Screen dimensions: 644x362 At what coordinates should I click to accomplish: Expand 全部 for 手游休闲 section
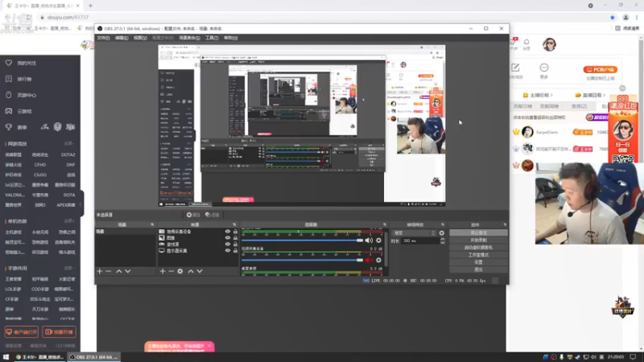pos(69,269)
